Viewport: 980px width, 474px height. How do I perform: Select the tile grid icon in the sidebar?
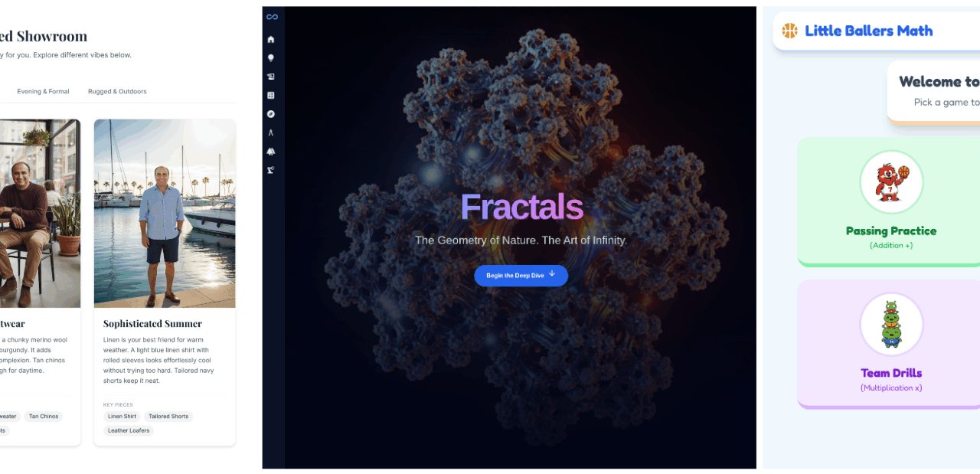click(270, 95)
